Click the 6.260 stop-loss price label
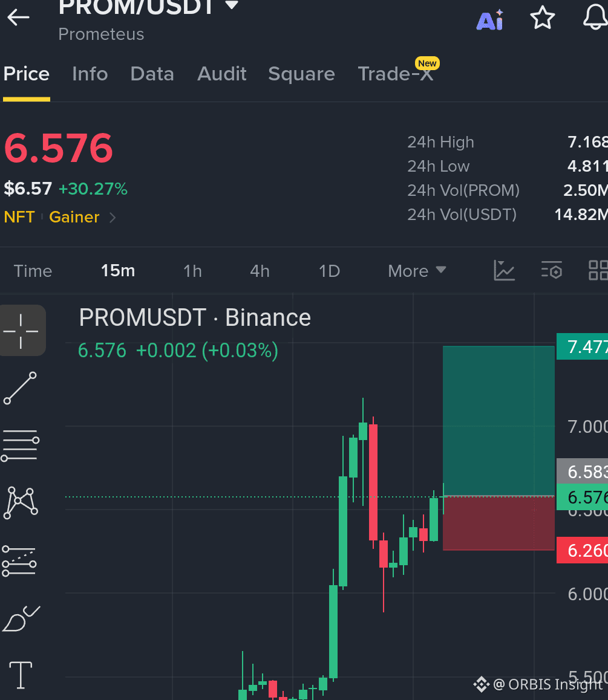This screenshot has height=700, width=608. [582, 550]
